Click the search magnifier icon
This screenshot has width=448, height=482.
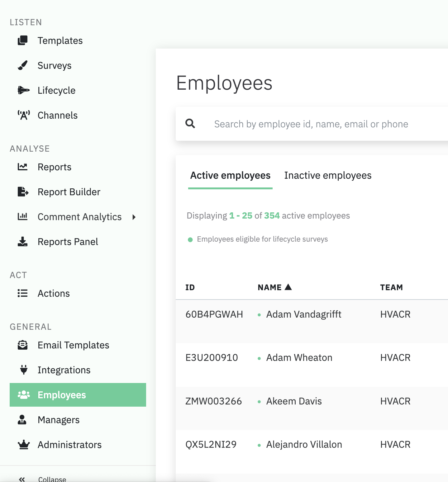pos(190,124)
